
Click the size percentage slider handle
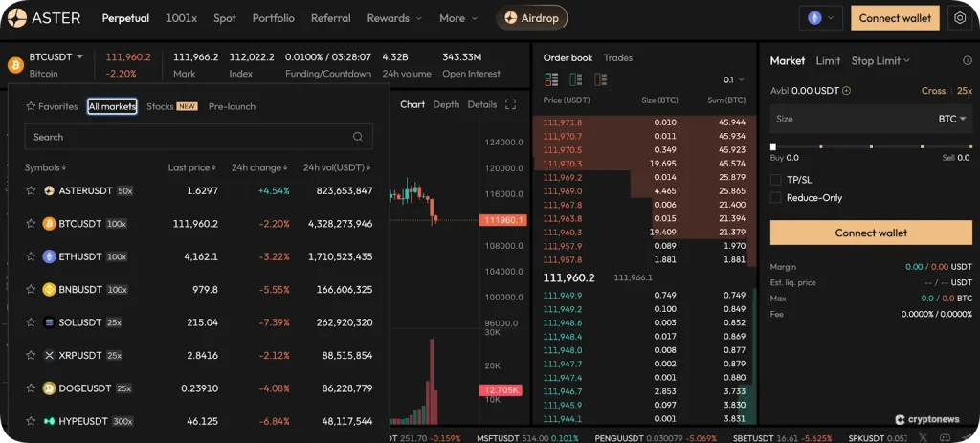[x=773, y=146]
